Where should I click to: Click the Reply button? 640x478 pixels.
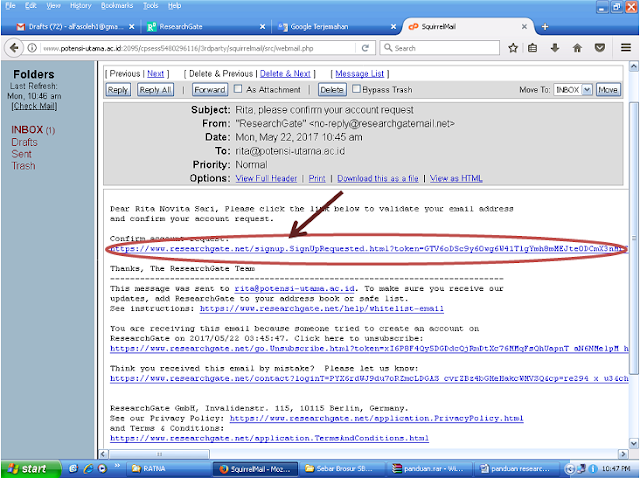point(118,90)
